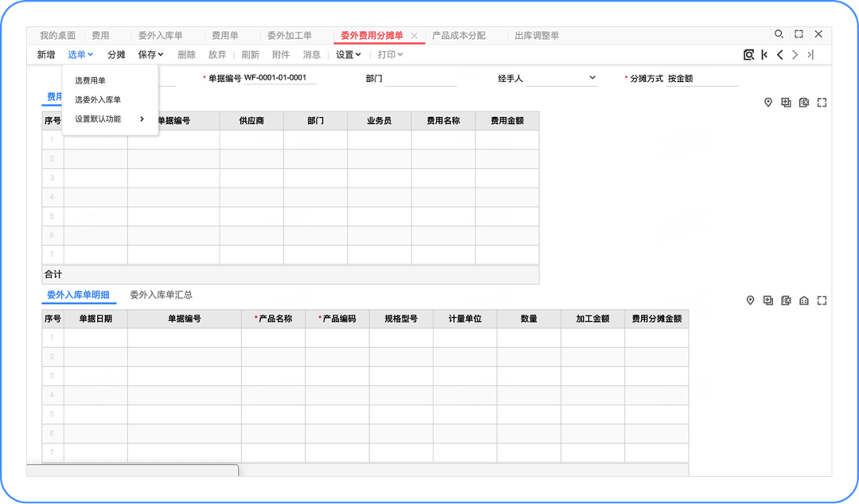This screenshot has width=859, height=504.
Task: Click the add-row copy icon above the fee grid
Action: pos(786,102)
